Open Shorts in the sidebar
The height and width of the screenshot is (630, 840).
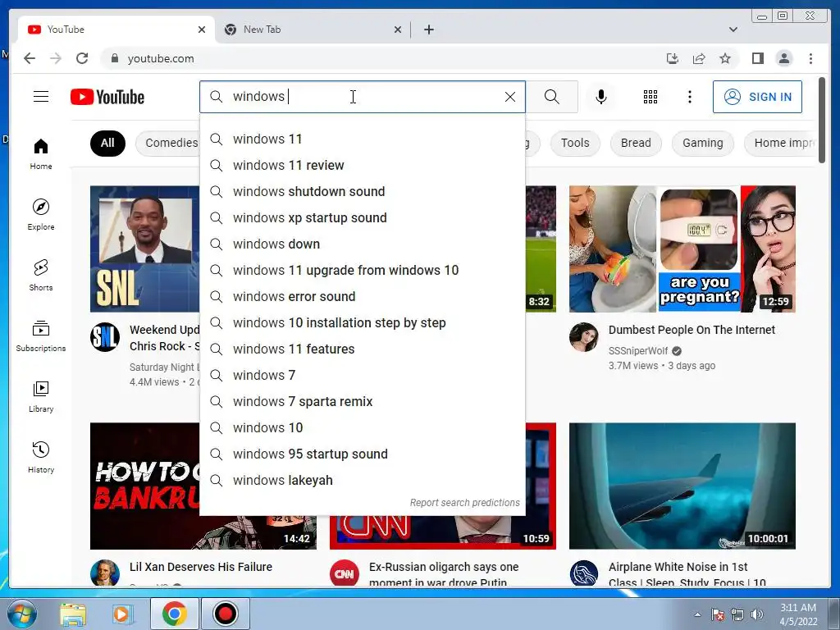pos(41,276)
